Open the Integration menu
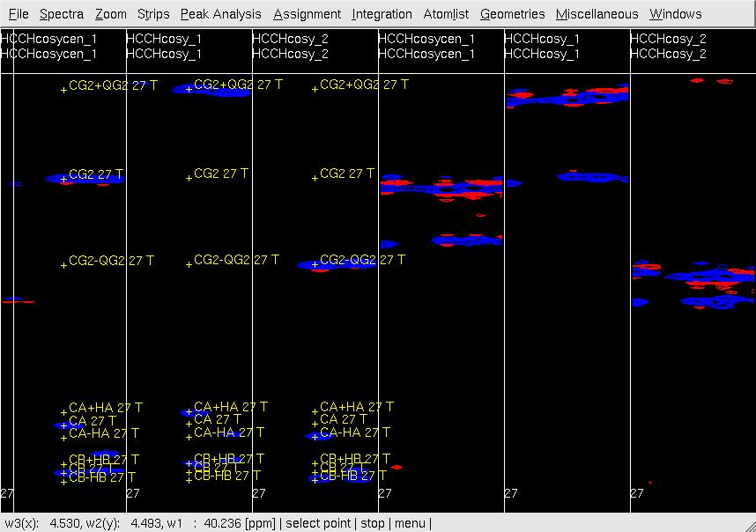The height and width of the screenshot is (532, 756). click(x=382, y=14)
